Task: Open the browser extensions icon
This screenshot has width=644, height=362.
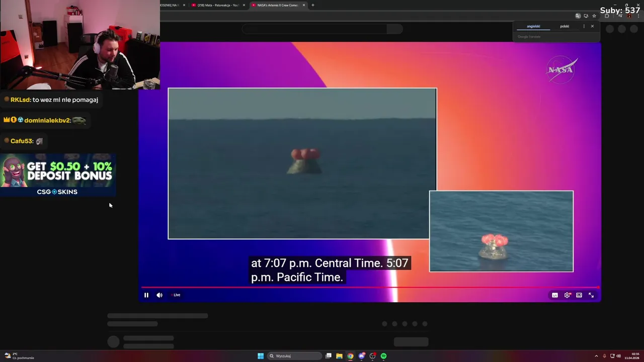Action: click(607, 16)
